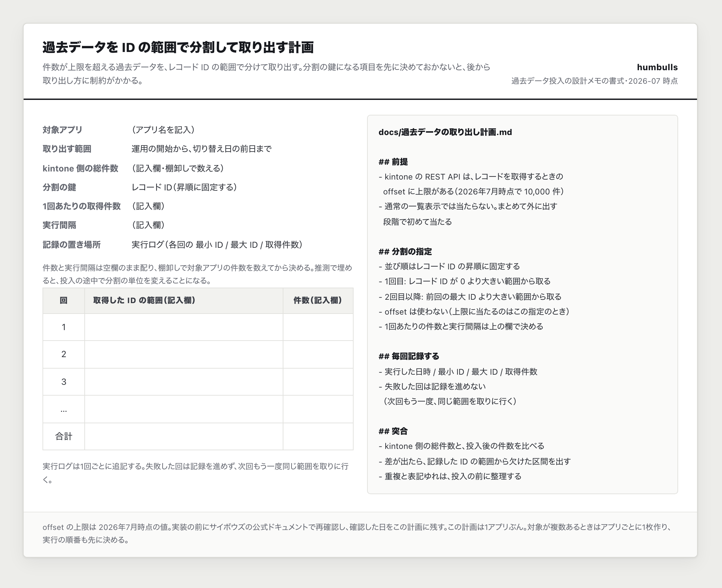The width and height of the screenshot is (722, 588).
Task: Click the file name docs/過去データの取り出し計画.md
Action: point(445,132)
